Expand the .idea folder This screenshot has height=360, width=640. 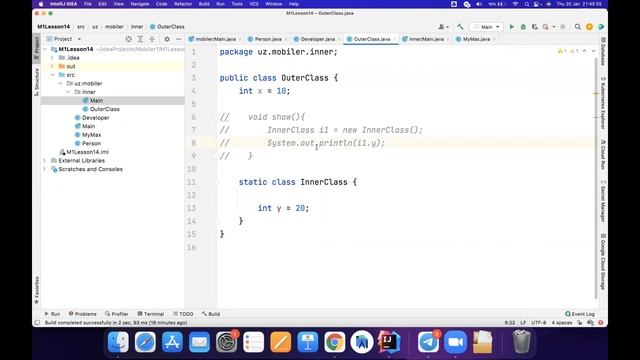click(52, 58)
